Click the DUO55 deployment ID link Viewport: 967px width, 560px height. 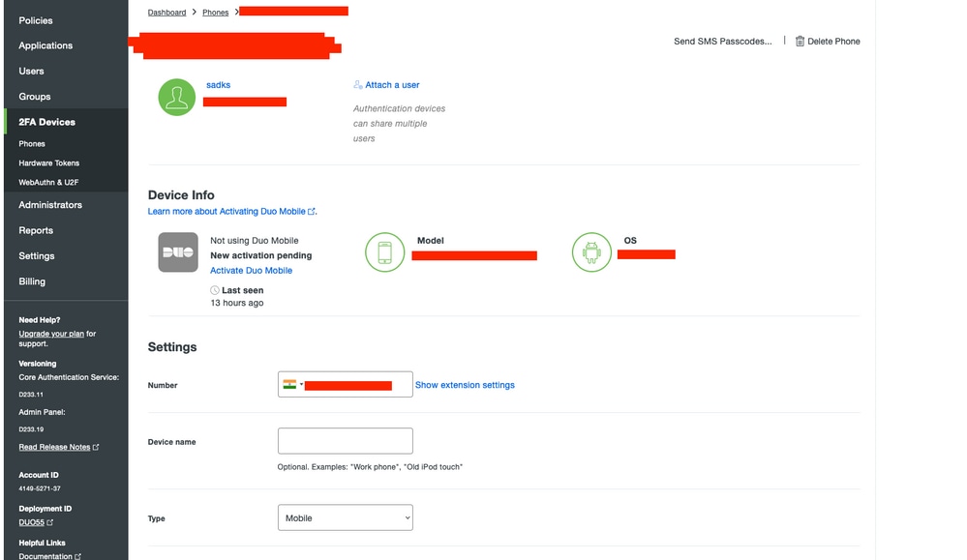point(31,522)
